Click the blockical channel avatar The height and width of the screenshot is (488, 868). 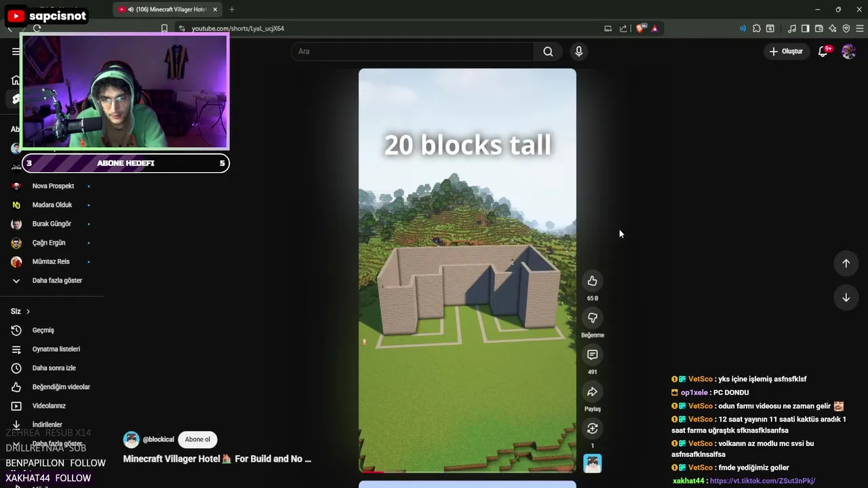[x=131, y=439]
